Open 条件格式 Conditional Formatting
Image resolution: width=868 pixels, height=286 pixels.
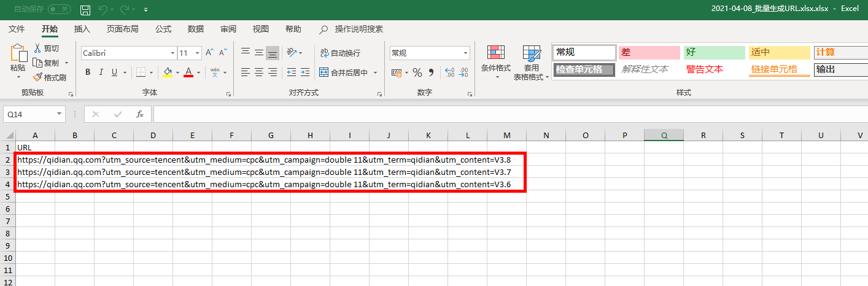coord(495,60)
